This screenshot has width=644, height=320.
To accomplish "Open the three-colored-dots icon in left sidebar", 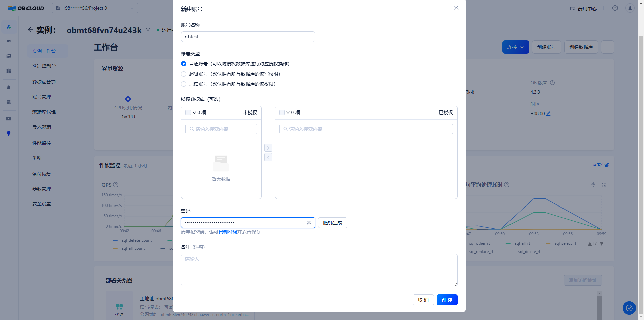I will coord(9,27).
